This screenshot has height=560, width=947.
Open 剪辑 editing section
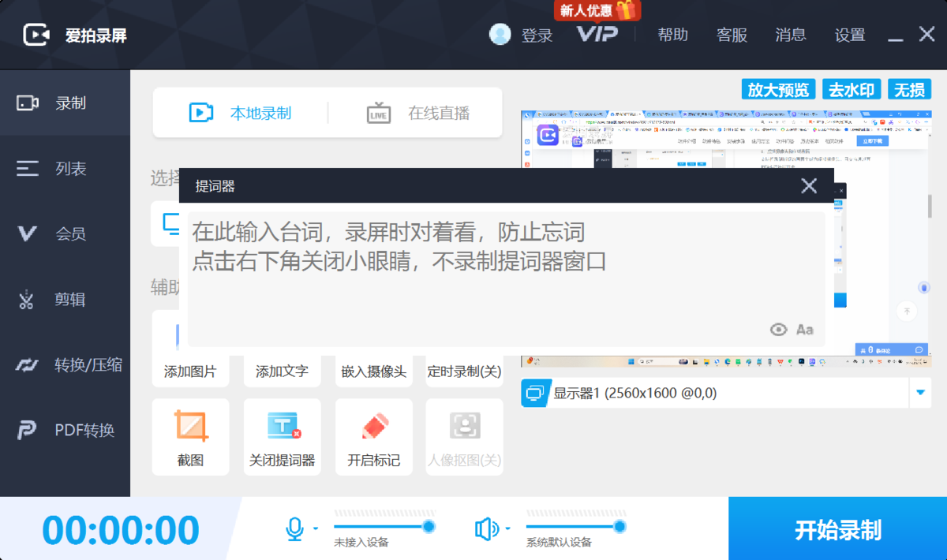click(65, 299)
